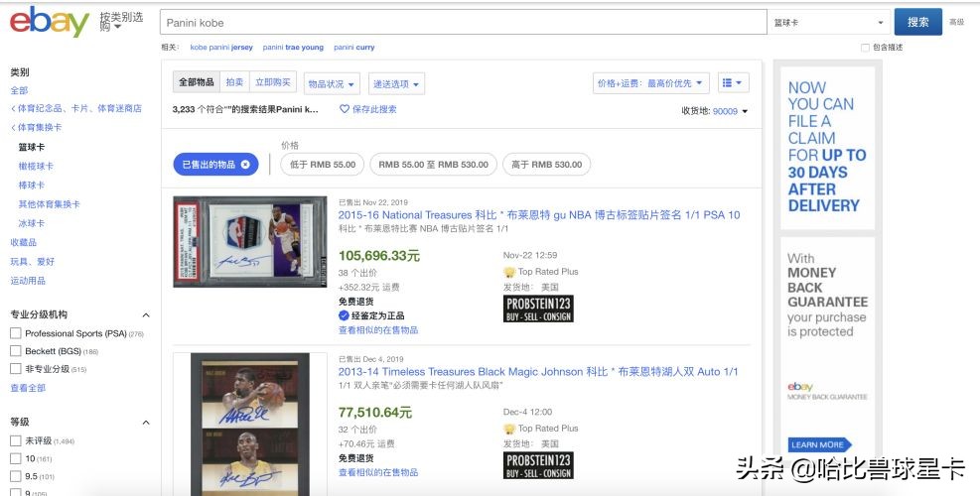Click the Top Rated Plus badge on second listing

[x=509, y=429]
